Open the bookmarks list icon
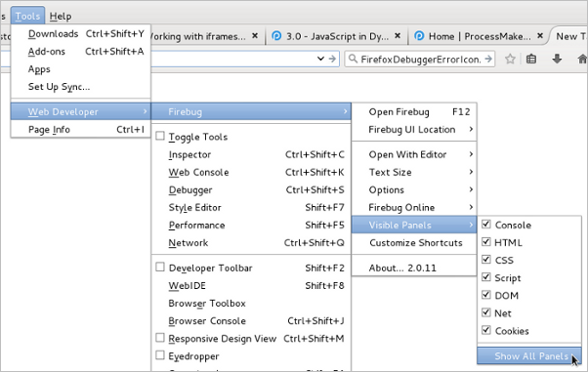The image size is (588, 372). pos(531,59)
